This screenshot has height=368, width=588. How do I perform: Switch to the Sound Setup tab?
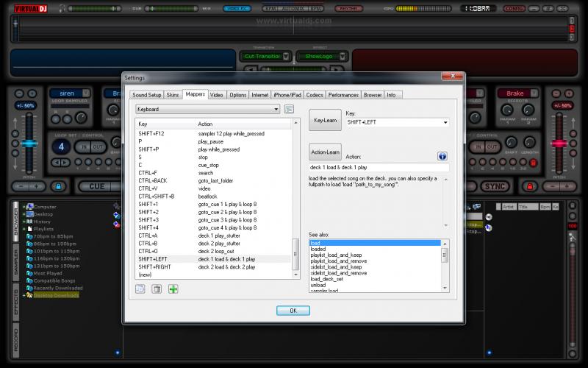(x=146, y=95)
